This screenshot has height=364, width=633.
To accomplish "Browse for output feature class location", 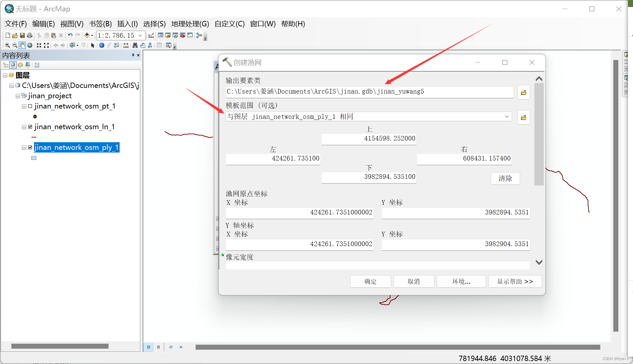I will [x=523, y=92].
